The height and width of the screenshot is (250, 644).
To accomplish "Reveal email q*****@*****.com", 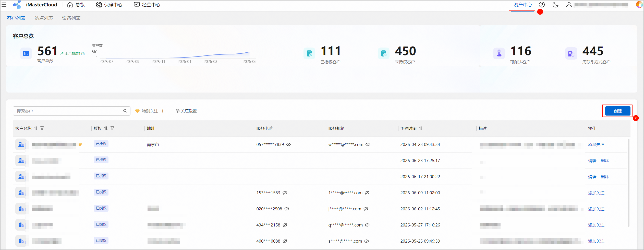I will click(x=367, y=225).
